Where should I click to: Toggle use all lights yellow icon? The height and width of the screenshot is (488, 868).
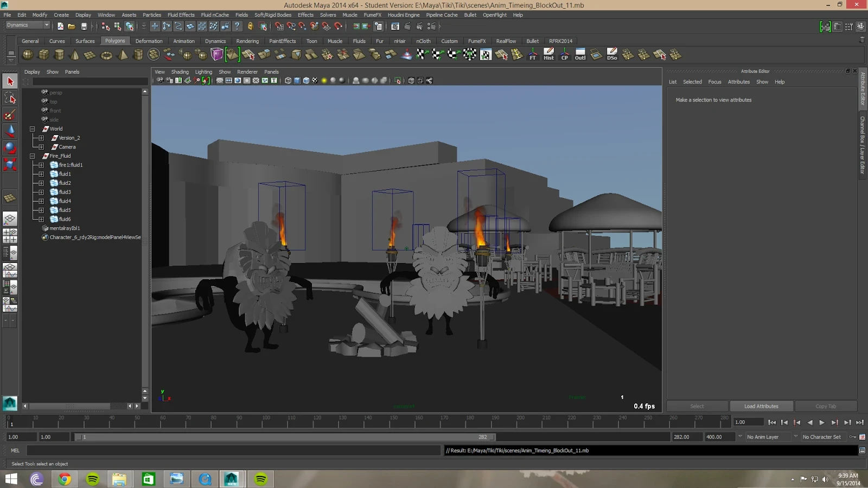coord(324,81)
